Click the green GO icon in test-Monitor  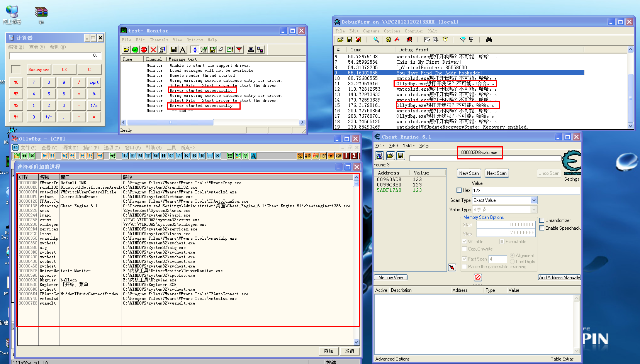(135, 49)
